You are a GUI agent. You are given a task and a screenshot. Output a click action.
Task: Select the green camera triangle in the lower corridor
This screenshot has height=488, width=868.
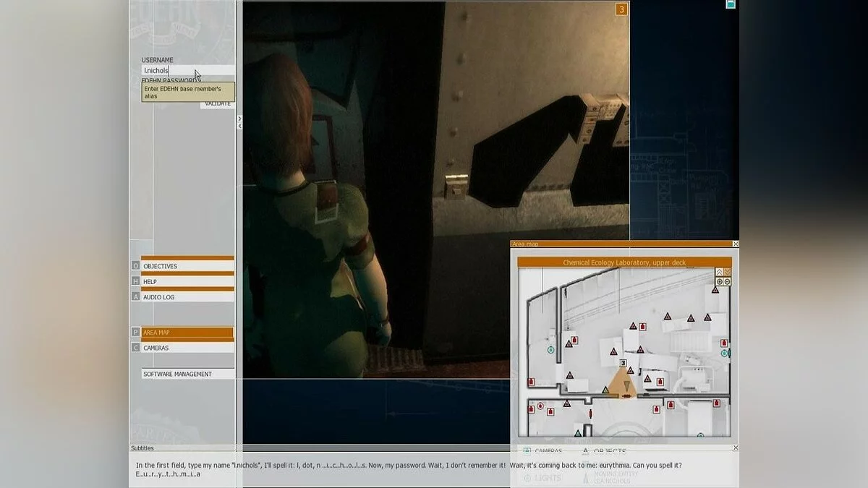tap(578, 434)
